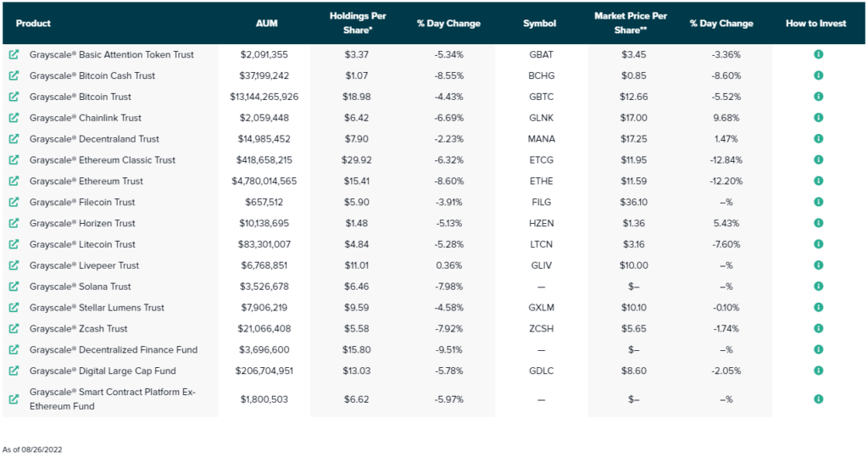
Task: Open Grayscale Ethereum Classic Trust link
Action: (x=103, y=160)
